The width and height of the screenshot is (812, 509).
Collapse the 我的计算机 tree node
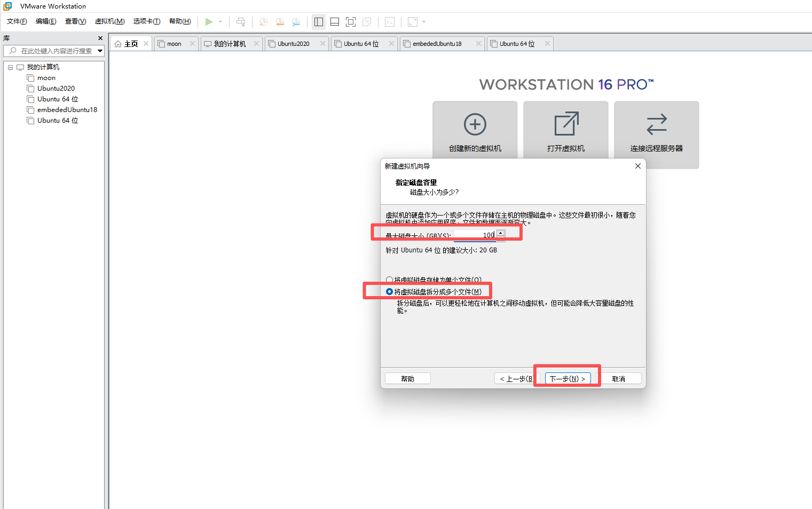coord(10,67)
